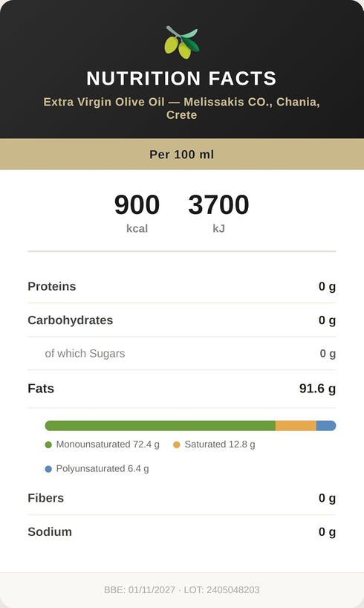364x608 pixels.
Task: Click the NUTRITION FACTS heading
Action: [182, 78]
